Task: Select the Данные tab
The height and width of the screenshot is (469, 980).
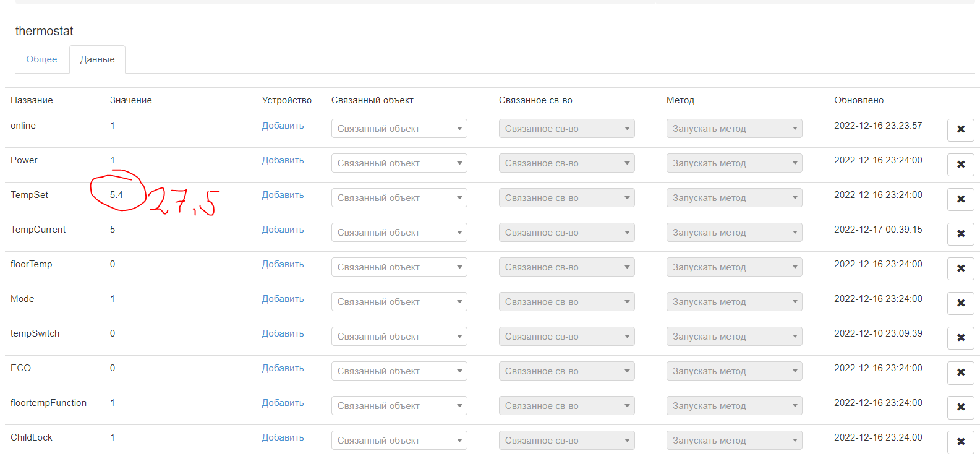Action: (x=97, y=59)
